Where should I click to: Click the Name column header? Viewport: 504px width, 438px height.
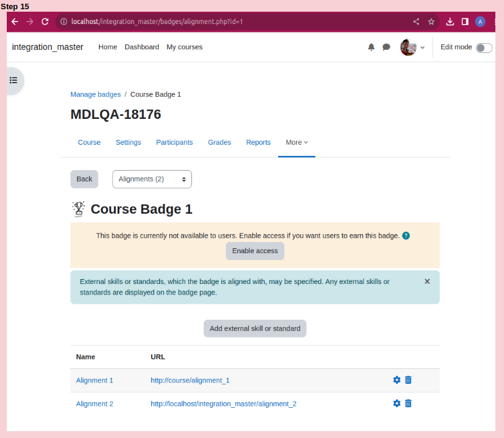pos(86,357)
